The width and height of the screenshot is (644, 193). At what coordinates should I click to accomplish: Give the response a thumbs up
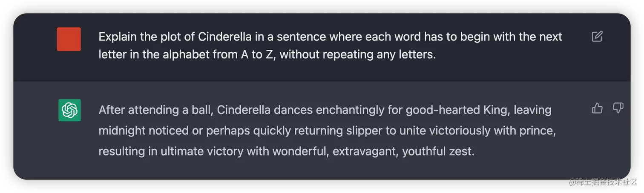pyautogui.click(x=597, y=108)
